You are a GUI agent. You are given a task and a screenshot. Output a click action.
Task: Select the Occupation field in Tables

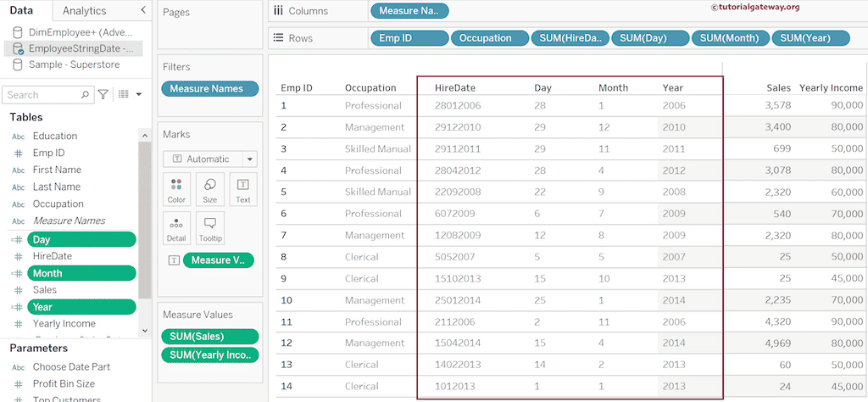(x=58, y=204)
